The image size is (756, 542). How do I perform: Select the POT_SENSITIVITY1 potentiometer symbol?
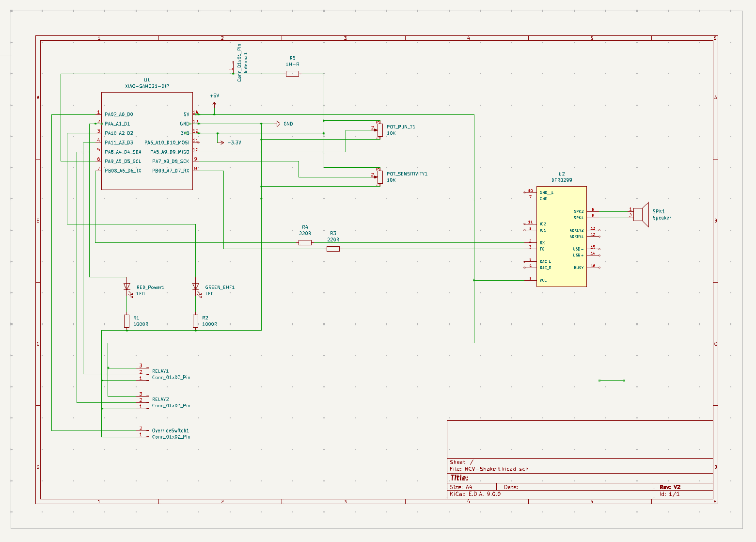(379, 177)
